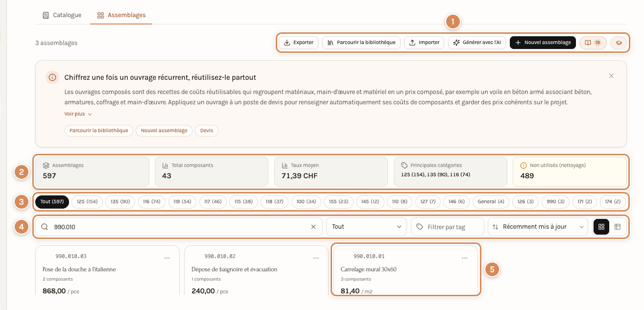Dismiss the info banner with the X
Screen dimensions: 644x310
point(611,76)
